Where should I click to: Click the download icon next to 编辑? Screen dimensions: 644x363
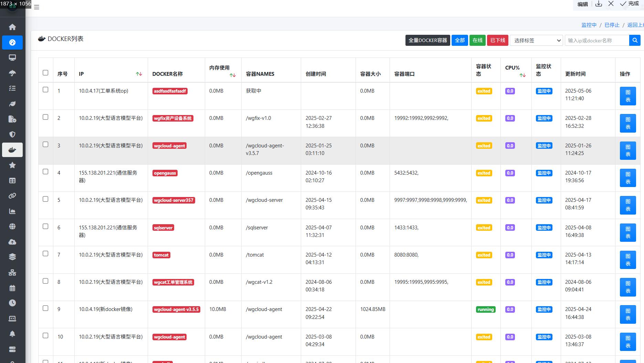599,4
